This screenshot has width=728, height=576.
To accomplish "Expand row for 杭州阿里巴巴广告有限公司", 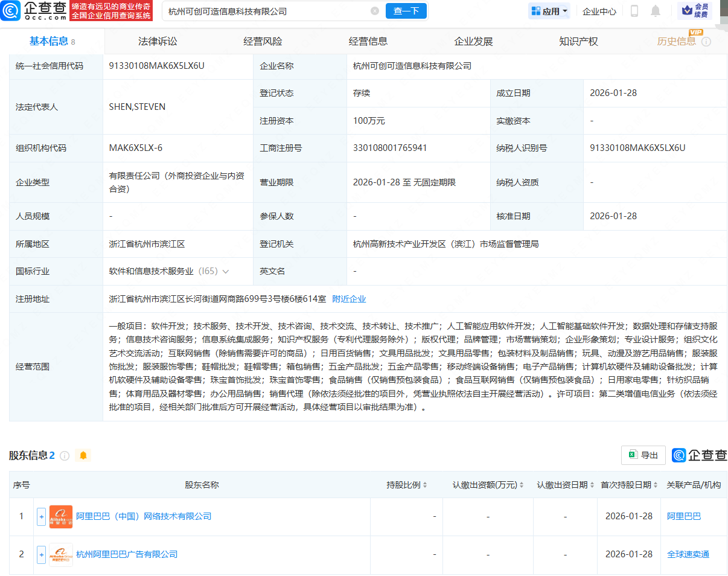I will [41, 554].
